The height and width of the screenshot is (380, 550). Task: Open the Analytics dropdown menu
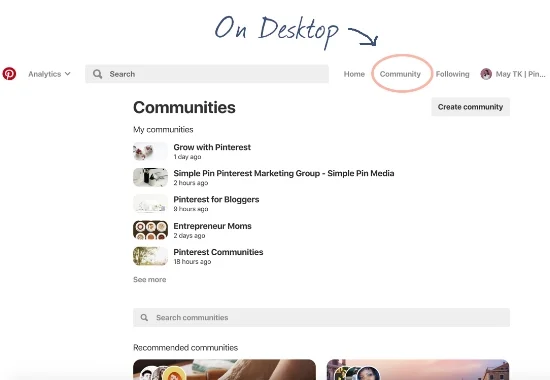(49, 74)
